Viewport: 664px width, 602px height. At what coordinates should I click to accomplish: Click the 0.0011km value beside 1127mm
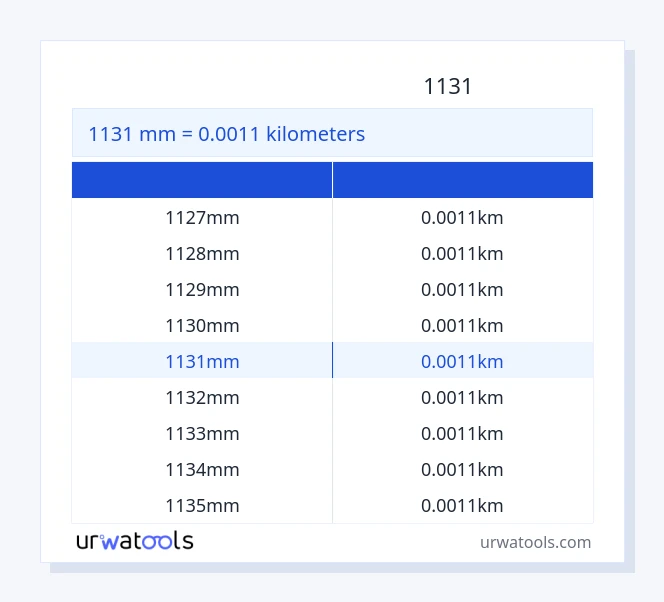(x=462, y=218)
